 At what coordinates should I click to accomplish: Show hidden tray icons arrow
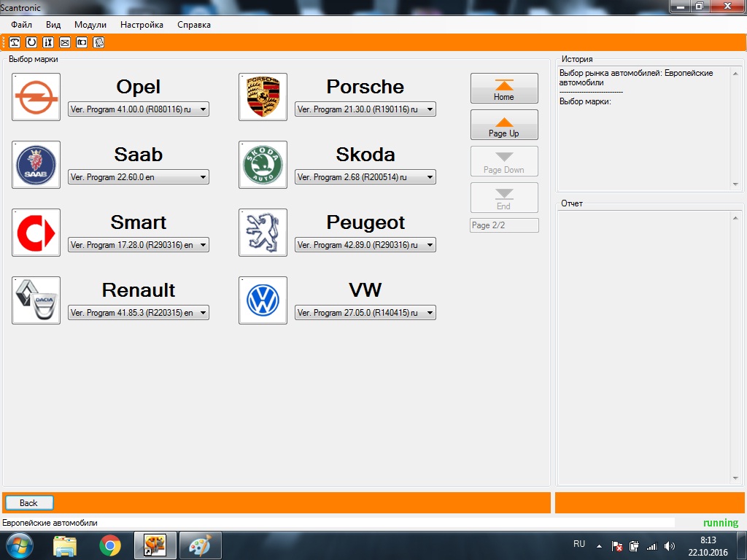(x=600, y=546)
